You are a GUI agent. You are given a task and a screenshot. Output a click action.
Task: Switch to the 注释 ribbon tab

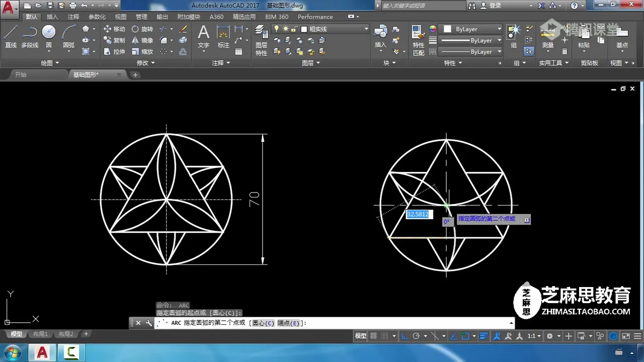coord(73,17)
